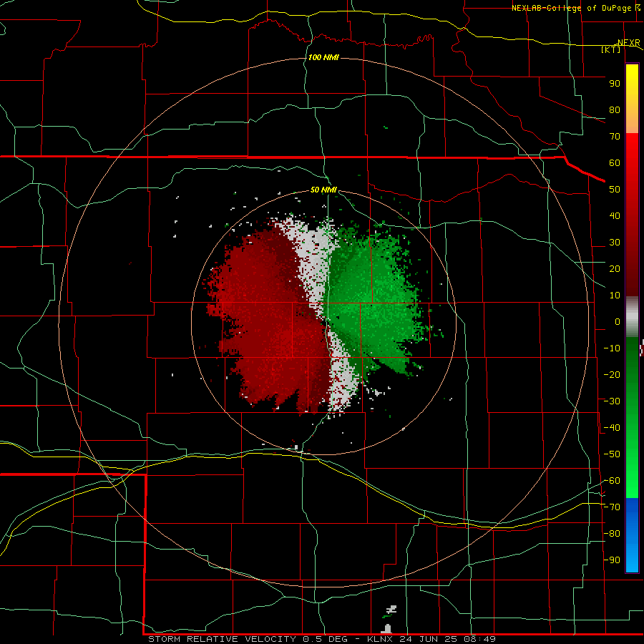Click the dark red band near 20 knots
The height and width of the screenshot is (644, 644).
(x=632, y=268)
